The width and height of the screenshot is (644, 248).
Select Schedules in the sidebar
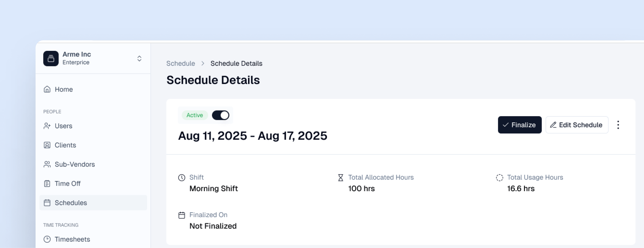71,203
